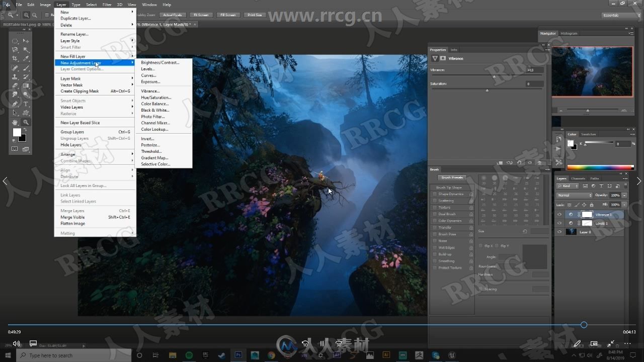Viewport: 644px width, 362px height.
Task: Click the Vibrance slider handle
Action: tap(494, 76)
